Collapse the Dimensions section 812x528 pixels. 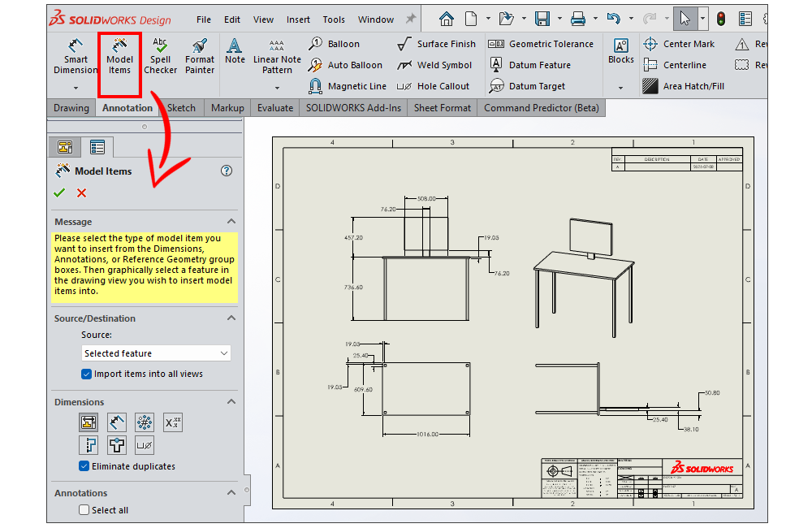pos(231,401)
